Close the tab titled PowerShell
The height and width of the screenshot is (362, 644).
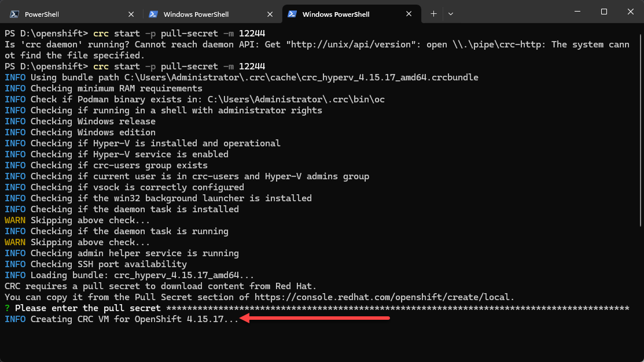131,14
